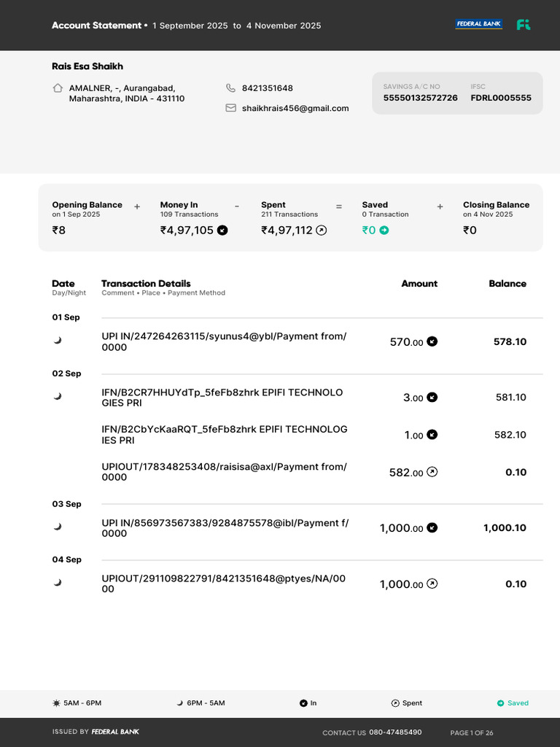
Task: Click the envelope icon beside the email
Action: tap(230, 108)
